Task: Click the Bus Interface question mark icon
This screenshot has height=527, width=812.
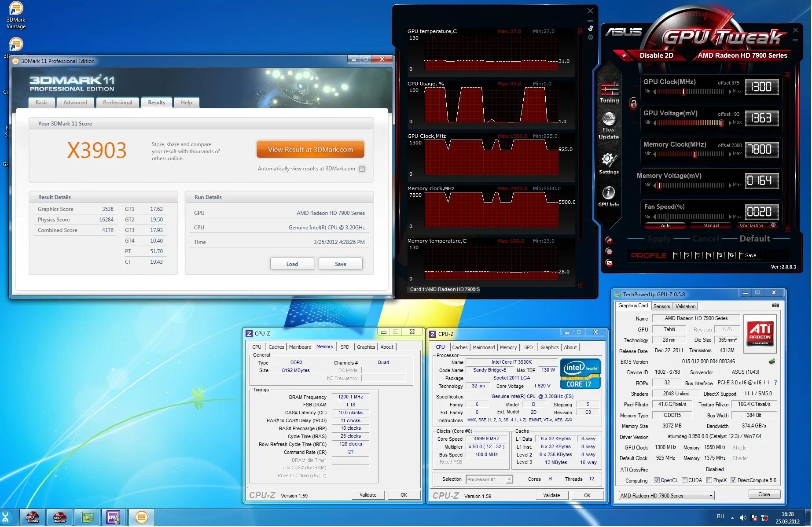Action: tap(775, 383)
